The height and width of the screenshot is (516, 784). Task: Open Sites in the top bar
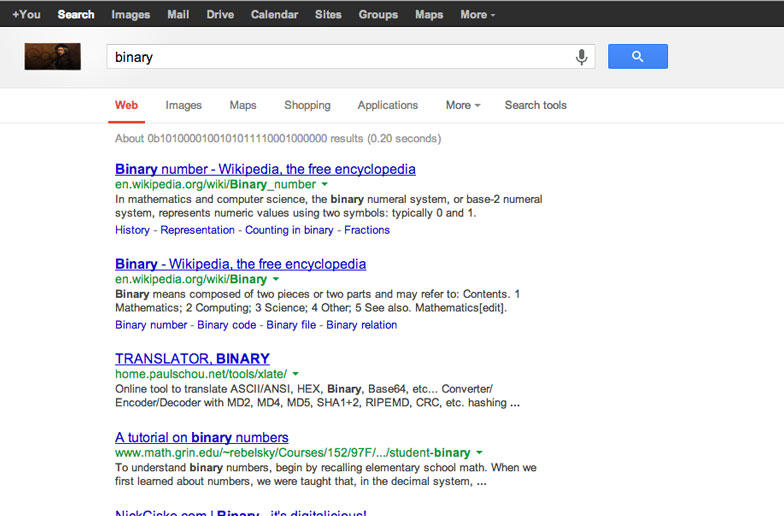(x=328, y=14)
